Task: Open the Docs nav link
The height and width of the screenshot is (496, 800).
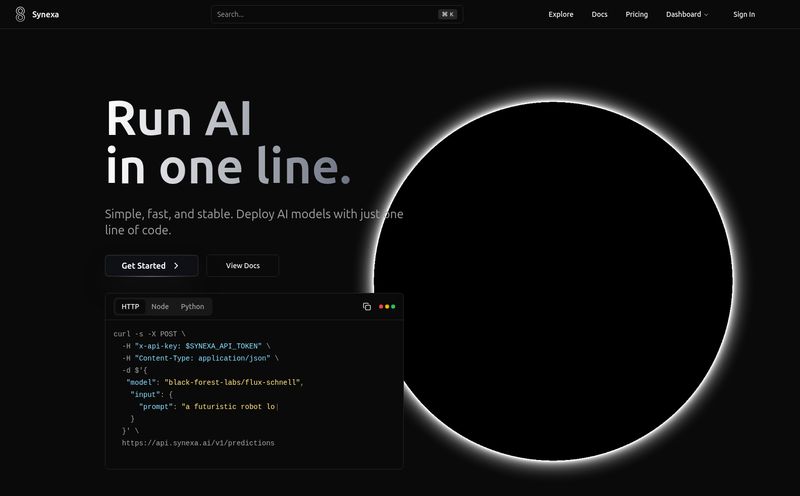Action: (599, 14)
